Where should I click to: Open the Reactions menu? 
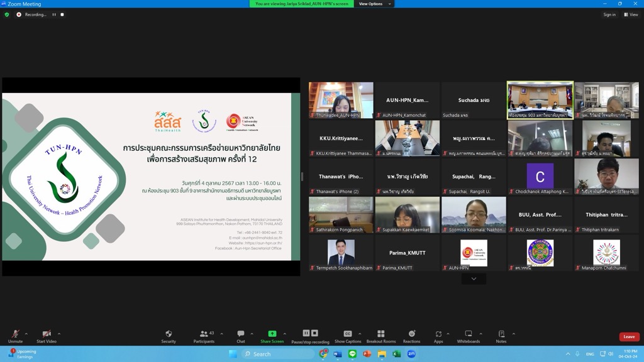412,336
